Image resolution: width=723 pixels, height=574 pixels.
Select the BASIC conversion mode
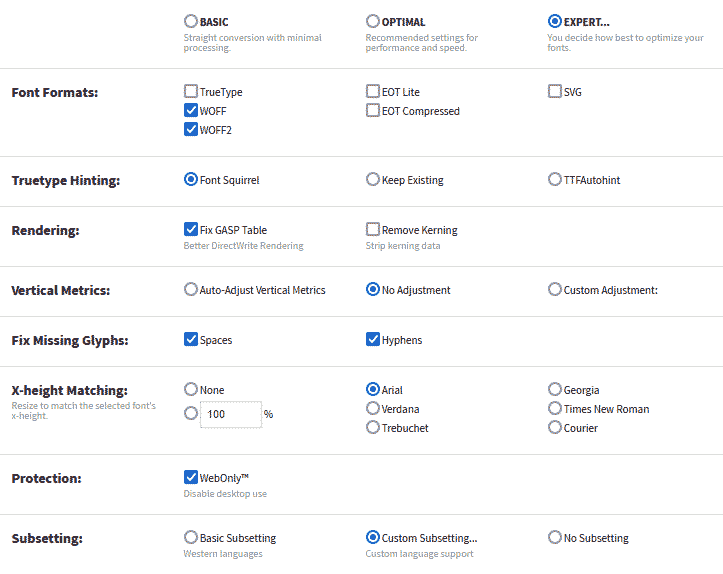coord(191,21)
